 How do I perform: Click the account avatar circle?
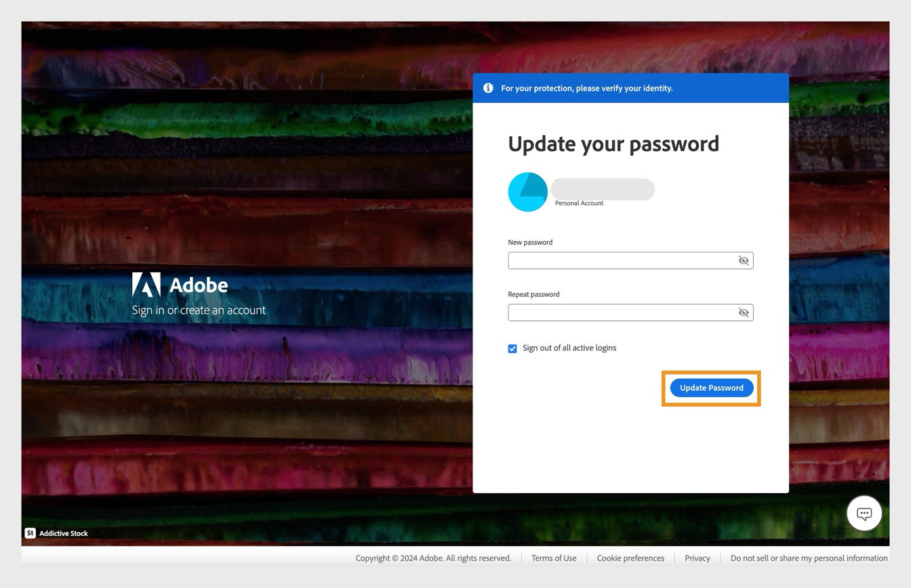(x=527, y=192)
